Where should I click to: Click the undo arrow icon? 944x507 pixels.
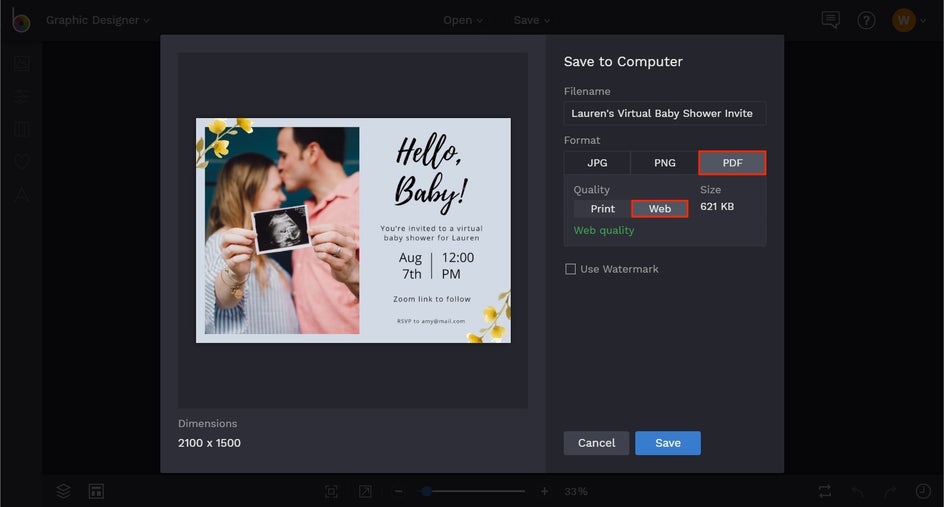pyautogui.click(x=857, y=491)
